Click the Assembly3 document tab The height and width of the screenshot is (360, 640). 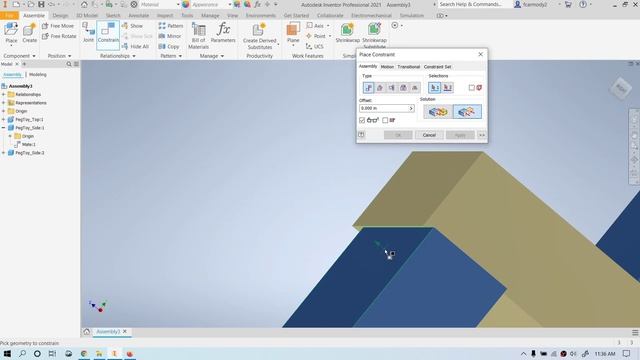click(108, 332)
